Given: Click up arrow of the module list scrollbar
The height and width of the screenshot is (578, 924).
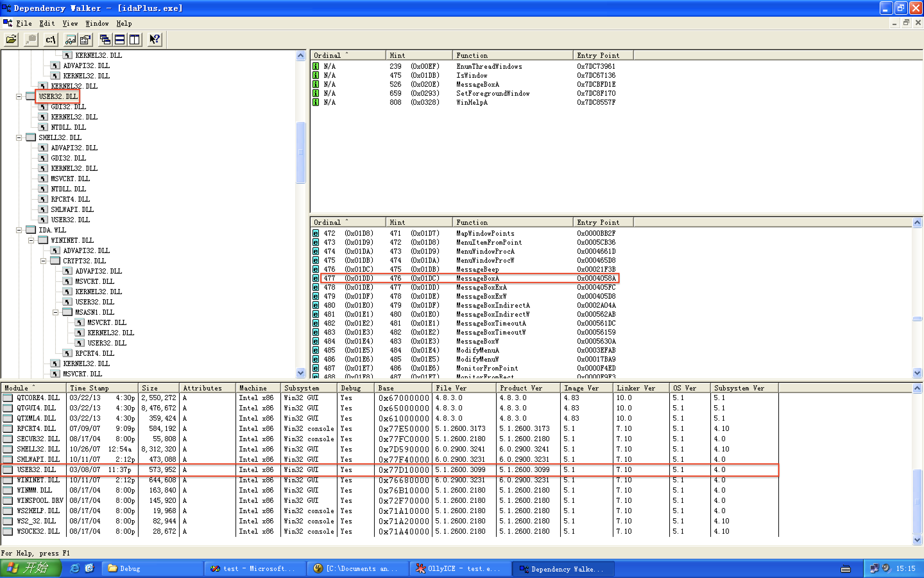Looking at the screenshot, I should pos(917,389).
